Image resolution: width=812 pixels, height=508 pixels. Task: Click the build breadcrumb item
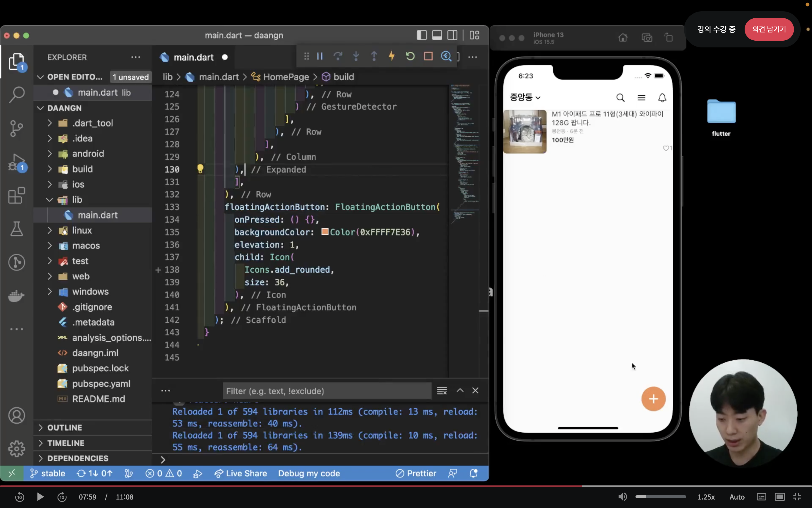tap(338, 77)
